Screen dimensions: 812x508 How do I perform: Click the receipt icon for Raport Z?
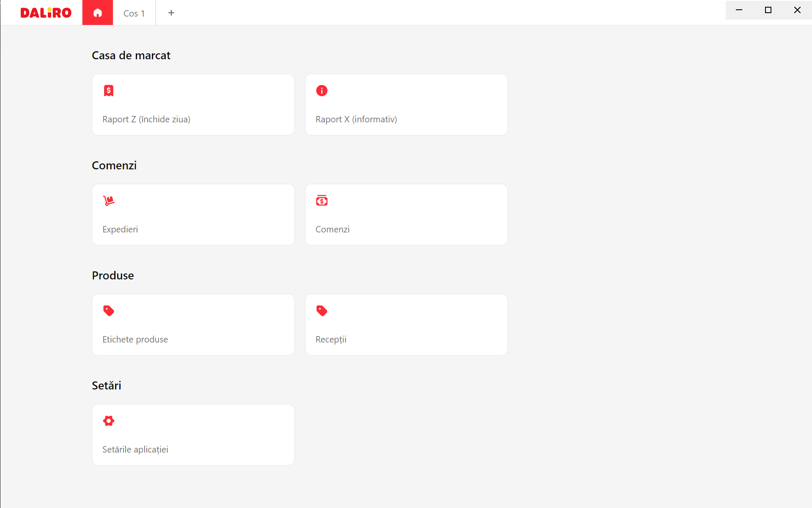click(x=109, y=91)
